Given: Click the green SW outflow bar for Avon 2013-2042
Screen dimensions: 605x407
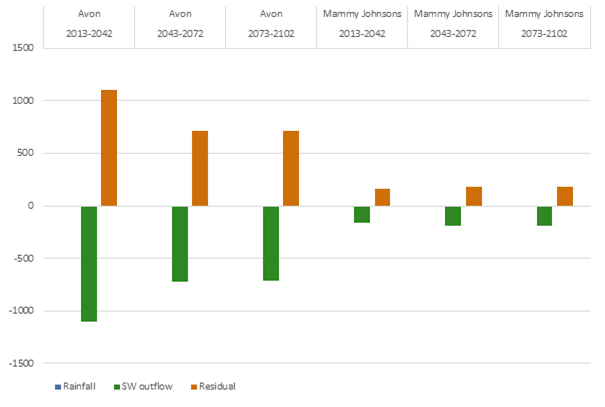Looking at the screenshot, I should click(89, 263).
